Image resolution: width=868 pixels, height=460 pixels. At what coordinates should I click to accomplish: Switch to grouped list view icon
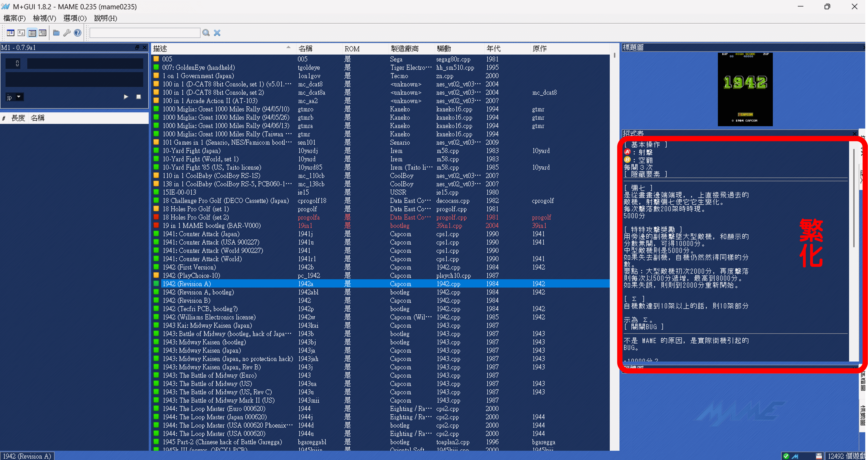click(42, 33)
